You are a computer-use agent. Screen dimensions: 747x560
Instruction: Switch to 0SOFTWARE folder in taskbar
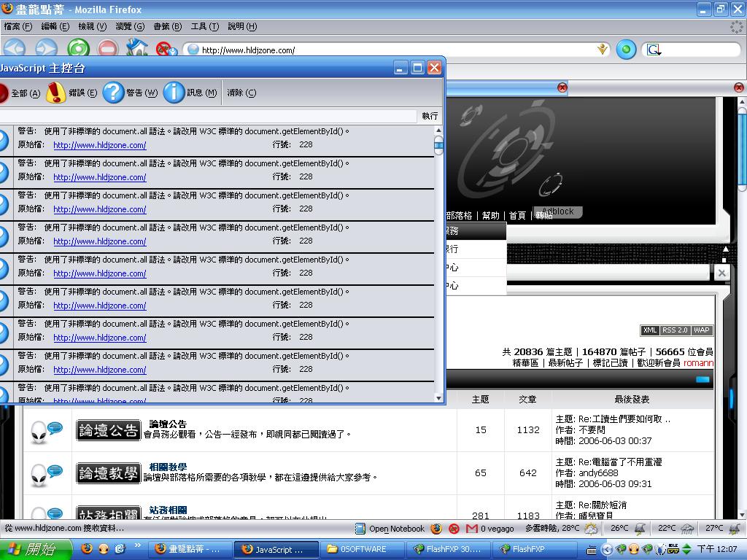coord(362,549)
